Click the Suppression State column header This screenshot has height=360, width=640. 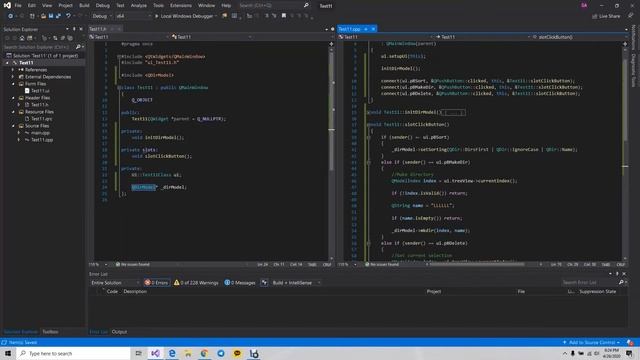597,291
